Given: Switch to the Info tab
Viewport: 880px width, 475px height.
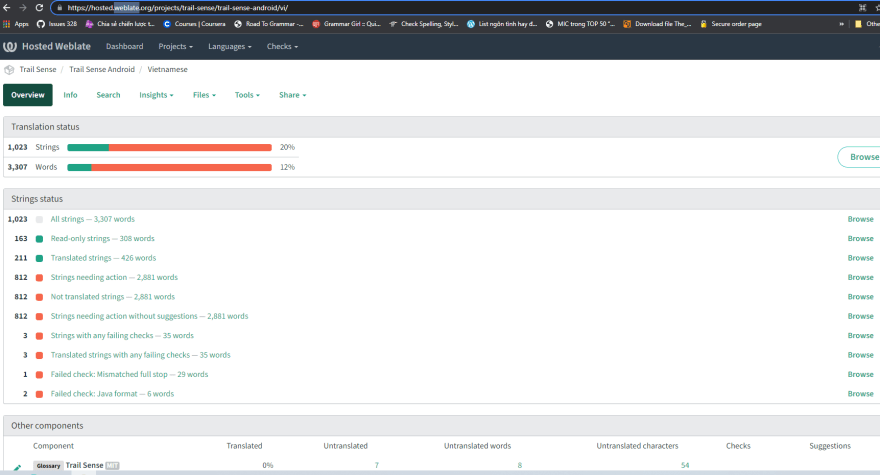Looking at the screenshot, I should (70, 95).
